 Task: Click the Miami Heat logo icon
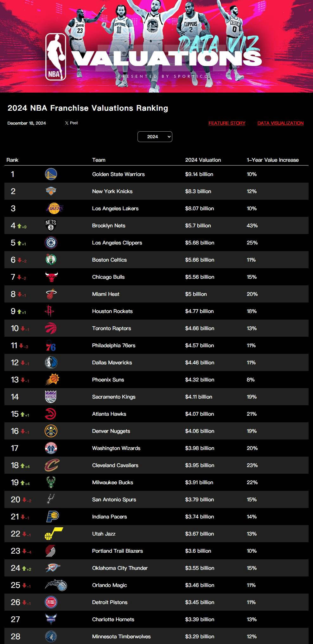[51, 294]
